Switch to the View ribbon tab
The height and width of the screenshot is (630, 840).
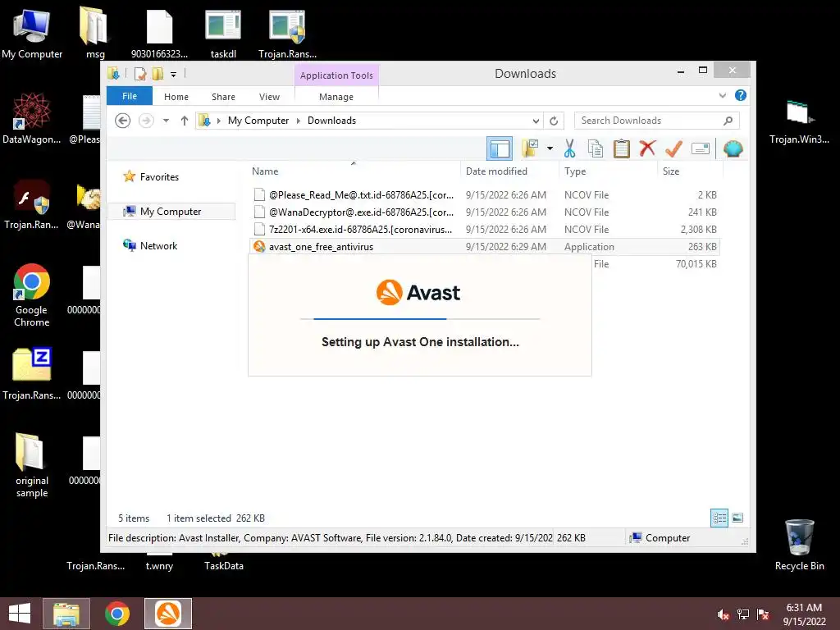(x=269, y=97)
